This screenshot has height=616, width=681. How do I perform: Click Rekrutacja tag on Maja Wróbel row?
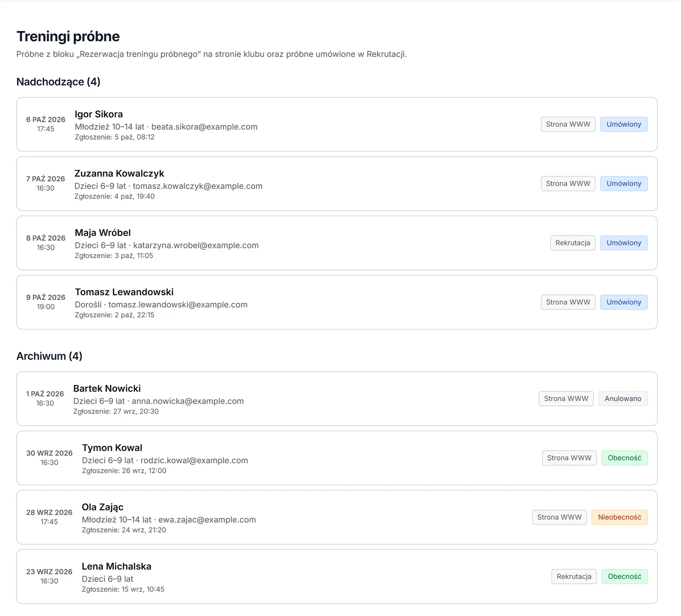573,243
